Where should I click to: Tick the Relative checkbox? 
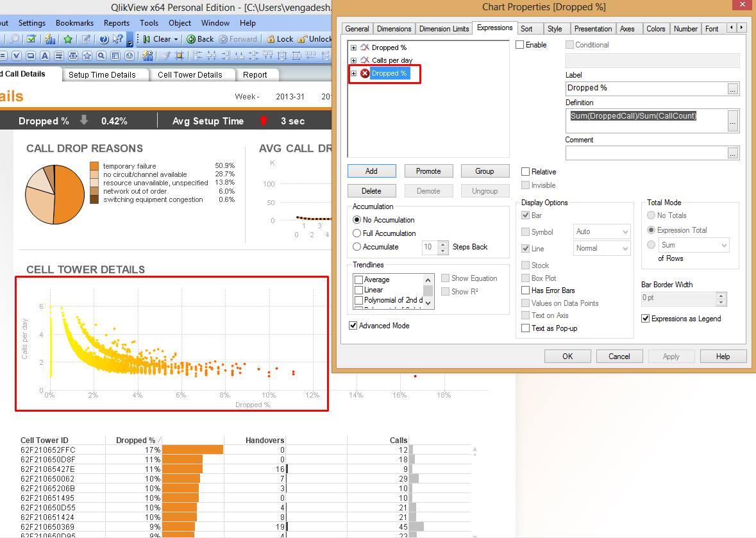coord(526,172)
